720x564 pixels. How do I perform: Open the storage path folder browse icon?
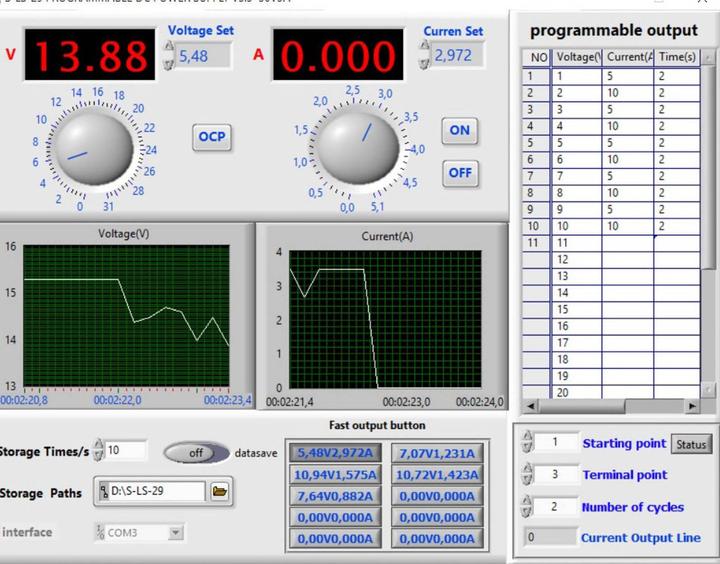tap(220, 491)
